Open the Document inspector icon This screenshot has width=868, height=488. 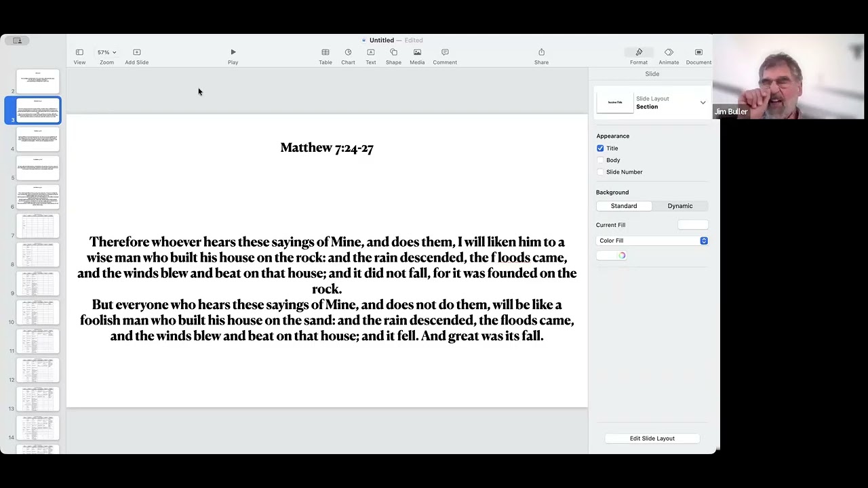click(698, 52)
